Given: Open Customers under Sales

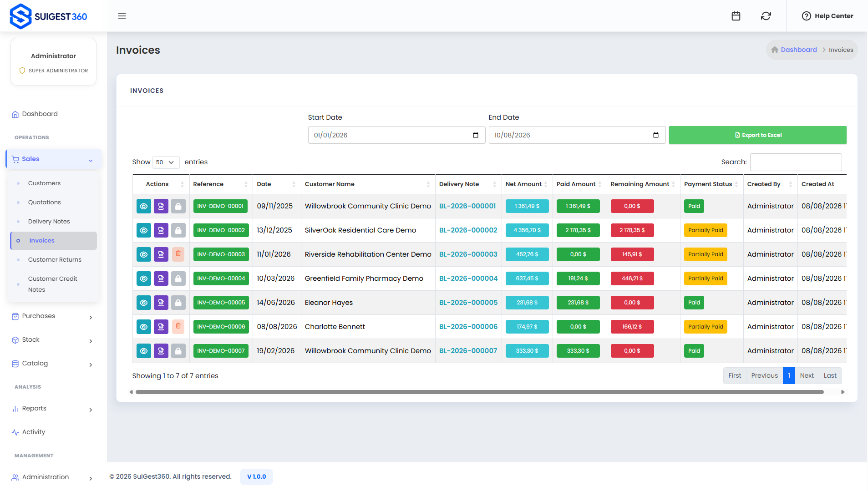Looking at the screenshot, I should 44,183.
